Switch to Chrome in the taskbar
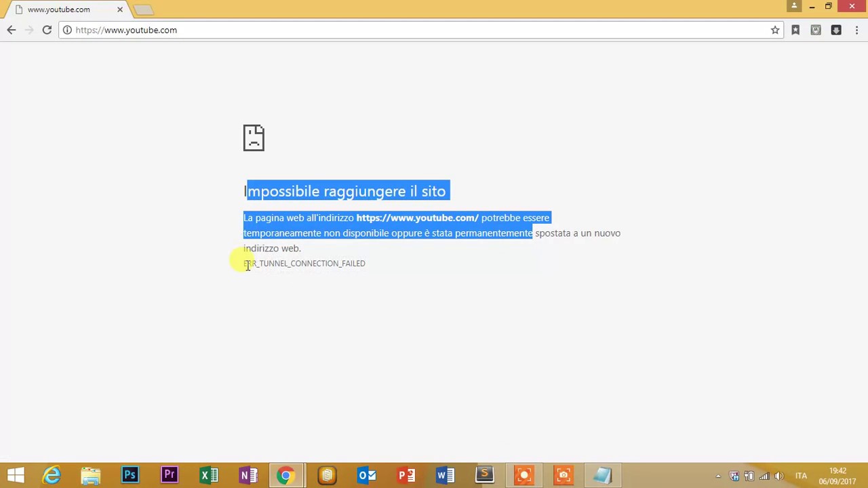The image size is (868, 488). 288,475
